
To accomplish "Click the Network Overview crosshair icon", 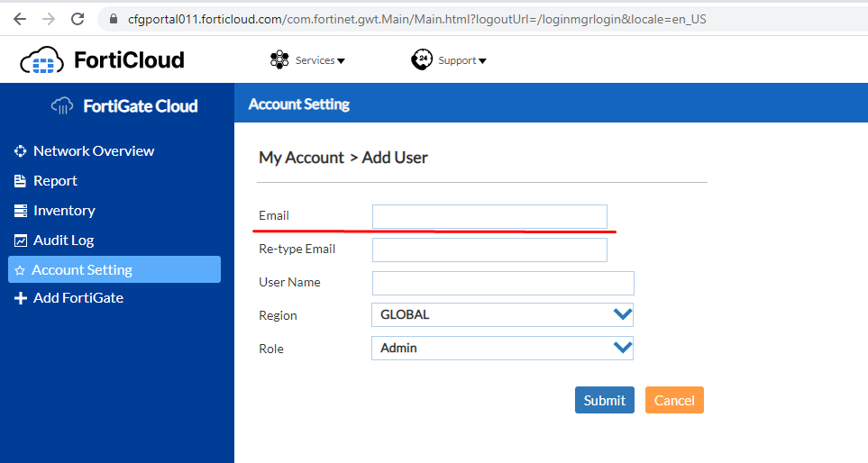I will (x=21, y=151).
